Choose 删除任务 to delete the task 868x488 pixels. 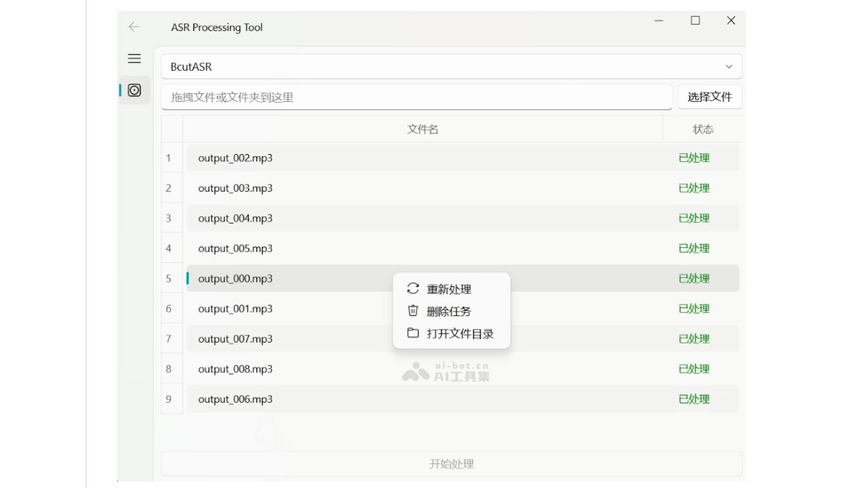449,313
